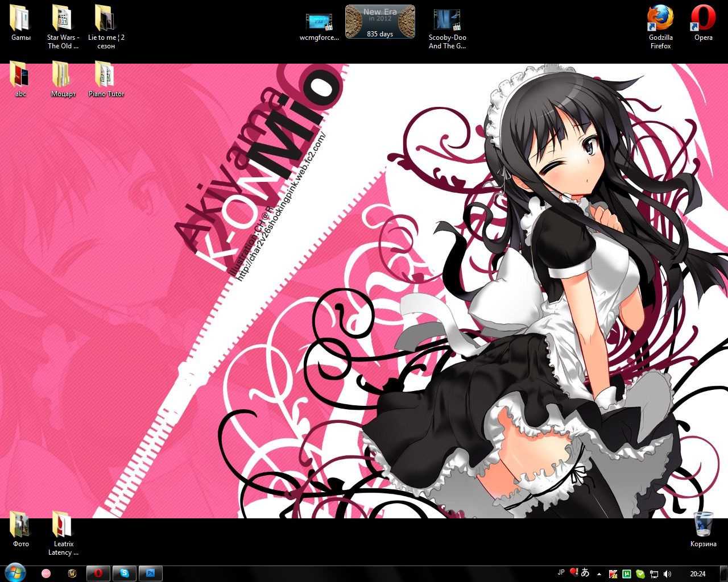Click the Opera button in the taskbar
The height and width of the screenshot is (582, 728).
[x=98, y=573]
